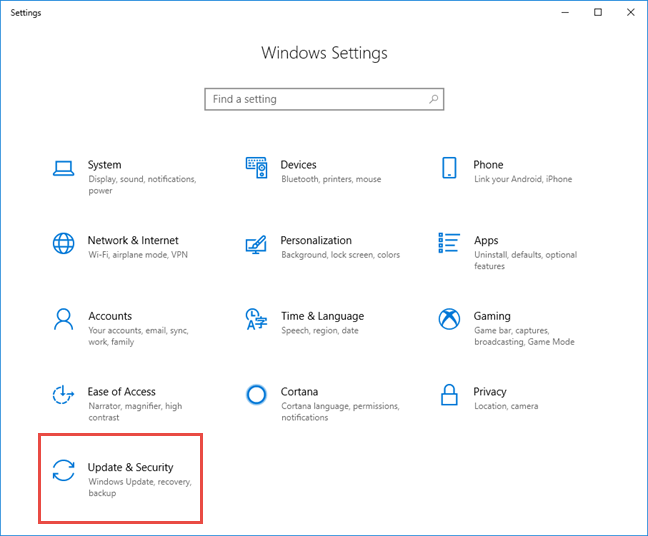Click the Personalization paintbrush icon
The width and height of the screenshot is (648, 536).
(x=257, y=244)
